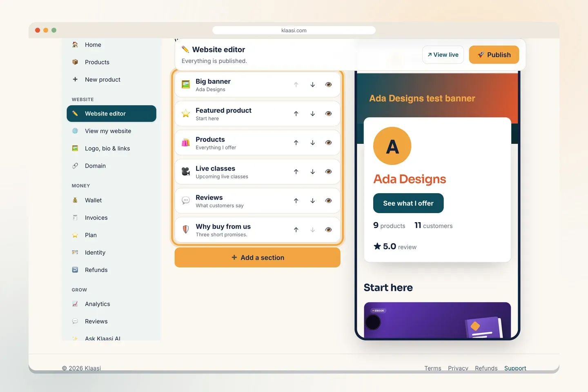Move Products section up
This screenshot has height=392, width=588.
[296, 143]
